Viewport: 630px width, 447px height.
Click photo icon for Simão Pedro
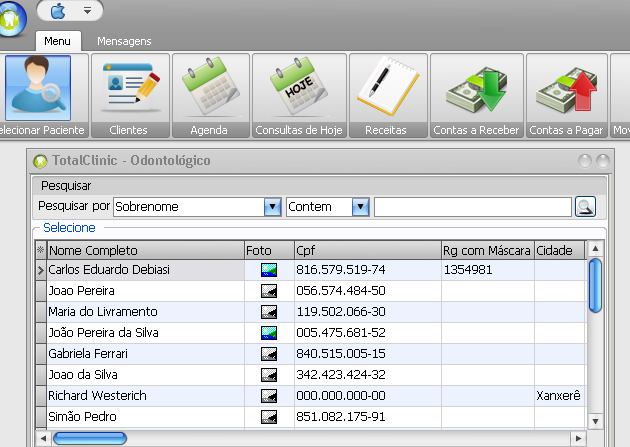pyautogui.click(x=269, y=417)
